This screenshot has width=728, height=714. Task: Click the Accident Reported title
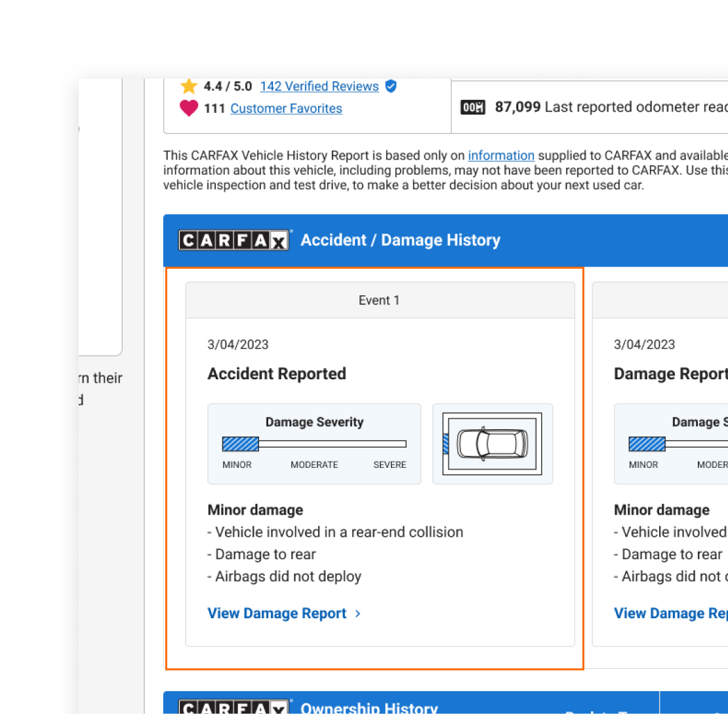point(277,373)
